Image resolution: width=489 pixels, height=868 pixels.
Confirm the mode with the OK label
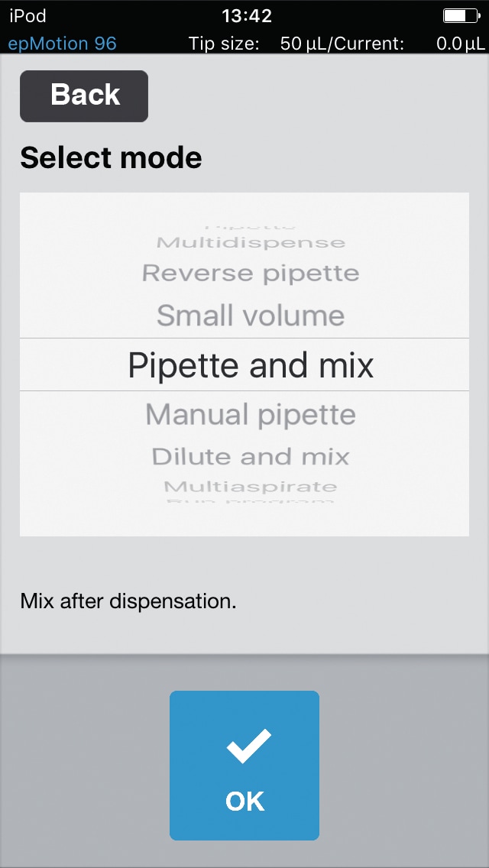[245, 801]
